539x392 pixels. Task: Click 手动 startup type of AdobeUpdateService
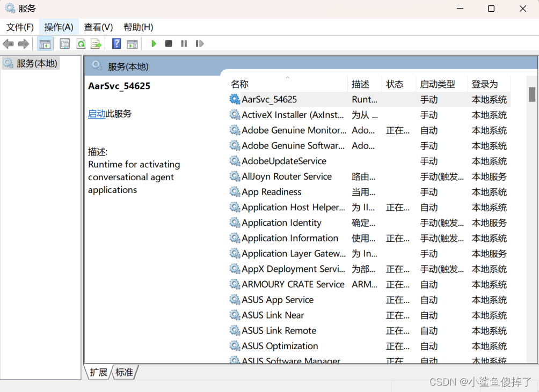(428, 161)
